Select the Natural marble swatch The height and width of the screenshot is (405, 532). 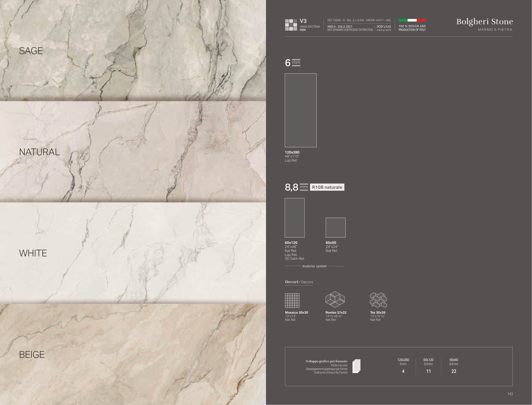pyautogui.click(x=133, y=152)
